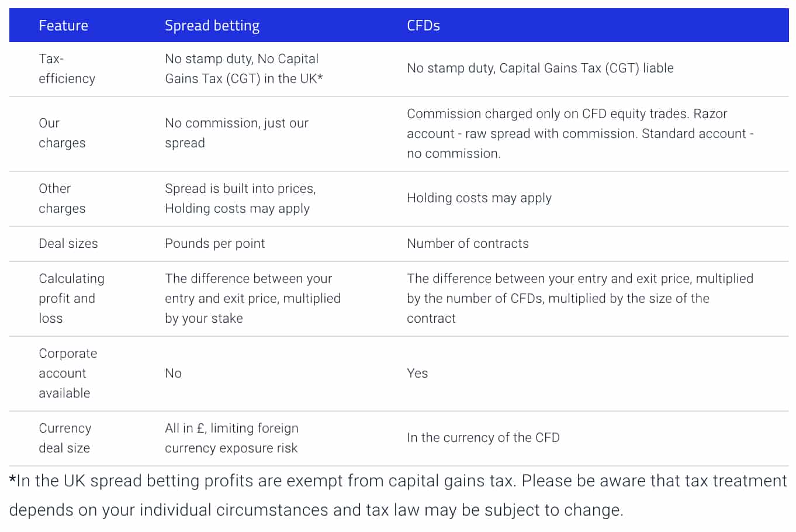796x532 pixels.
Task: Click the 'No stamp duty, No Capital Gains Tax' cell
Action: [x=243, y=68]
